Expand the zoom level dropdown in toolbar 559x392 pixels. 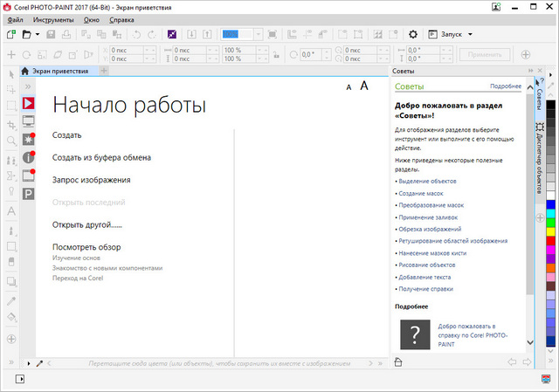(258, 34)
